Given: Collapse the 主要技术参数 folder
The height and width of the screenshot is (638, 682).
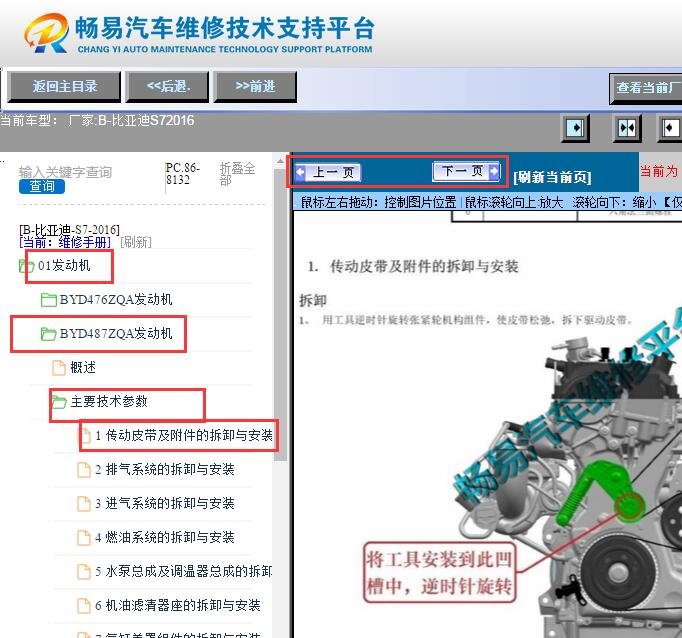Looking at the screenshot, I should tap(109, 401).
